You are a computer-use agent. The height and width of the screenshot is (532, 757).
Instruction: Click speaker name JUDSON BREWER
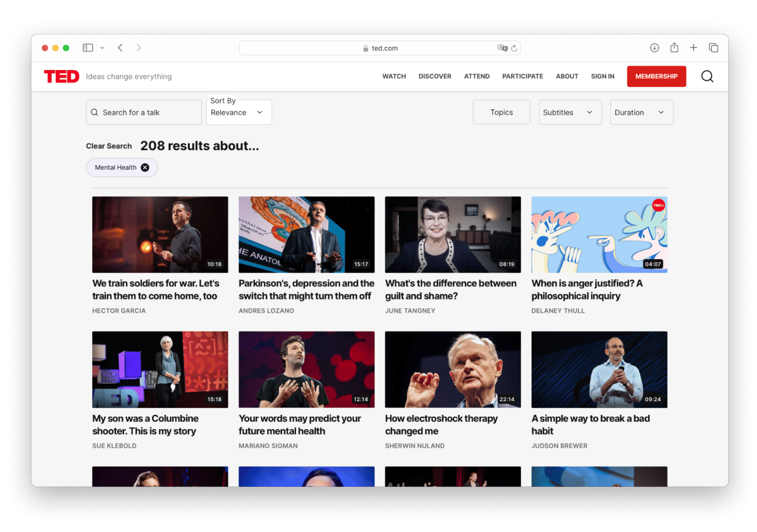tap(560, 446)
